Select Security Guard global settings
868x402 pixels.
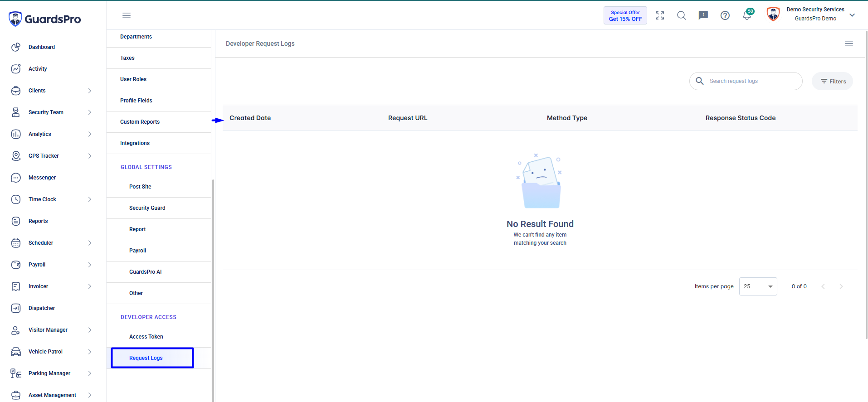[159, 208]
